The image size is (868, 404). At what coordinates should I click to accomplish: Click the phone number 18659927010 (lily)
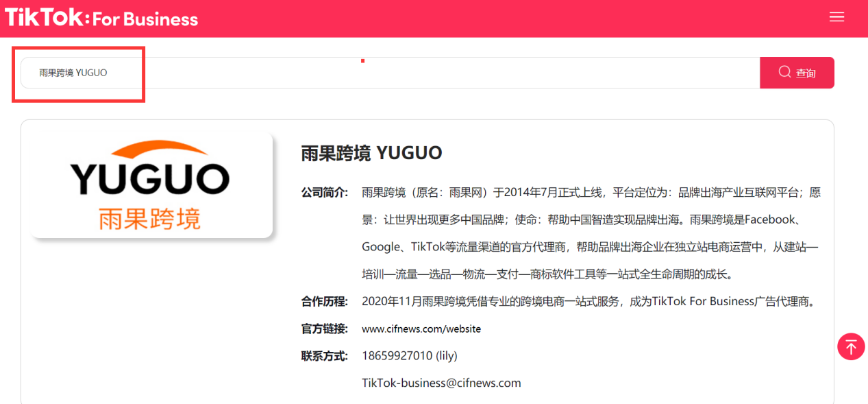[409, 355]
